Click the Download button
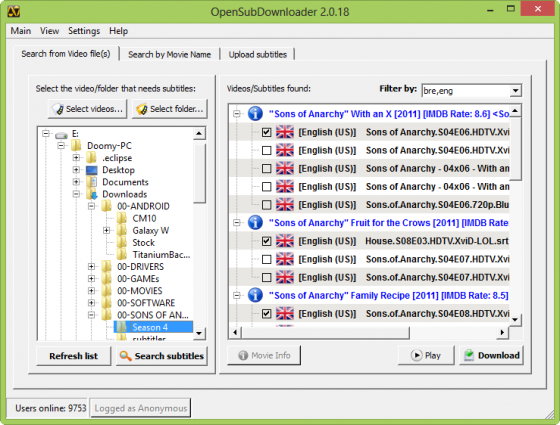The height and width of the screenshot is (425, 560). (491, 355)
